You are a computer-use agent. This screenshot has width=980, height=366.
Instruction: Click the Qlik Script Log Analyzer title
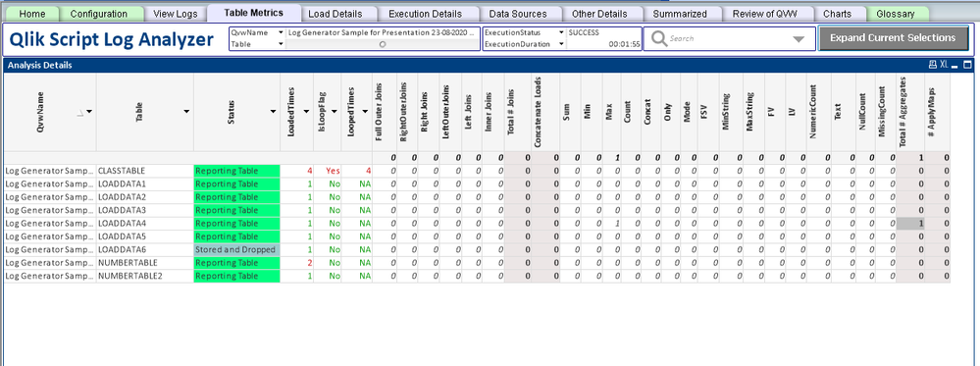(111, 39)
